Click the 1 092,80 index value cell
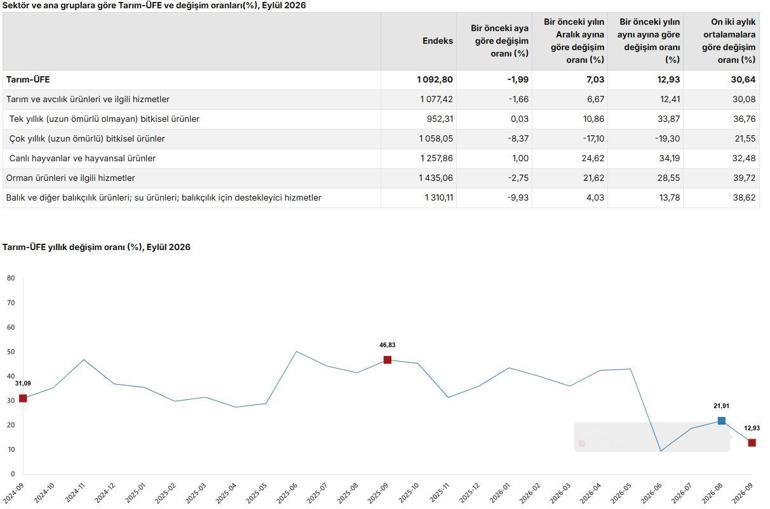Viewport: 770px width, 509px height. tap(435, 80)
